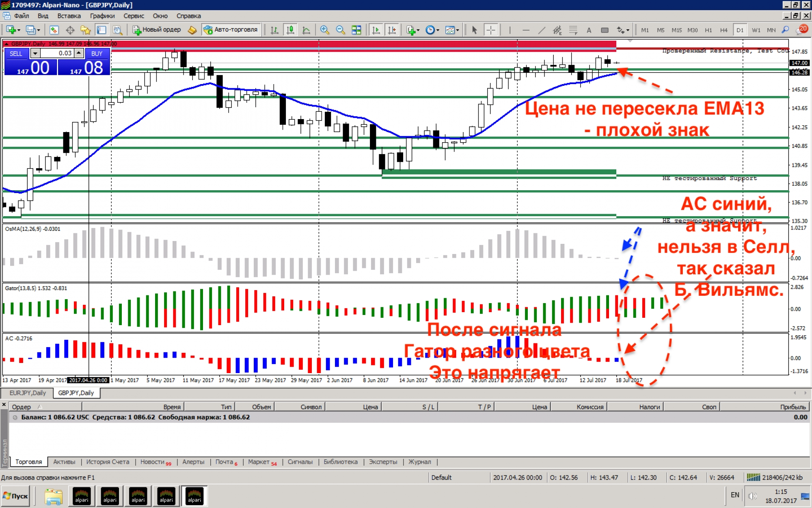Switch timeframe to H4
The height and width of the screenshot is (508, 812).
723,30
